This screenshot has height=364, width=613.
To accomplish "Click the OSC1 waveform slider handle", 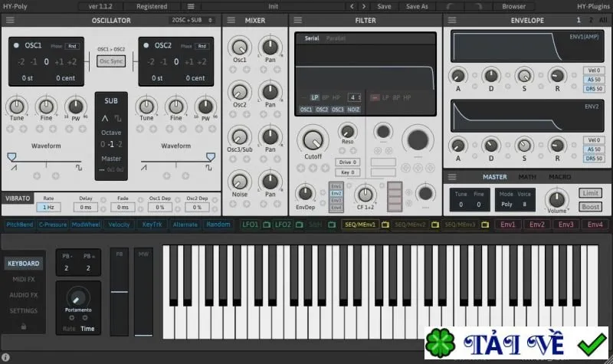I will click(x=11, y=157).
